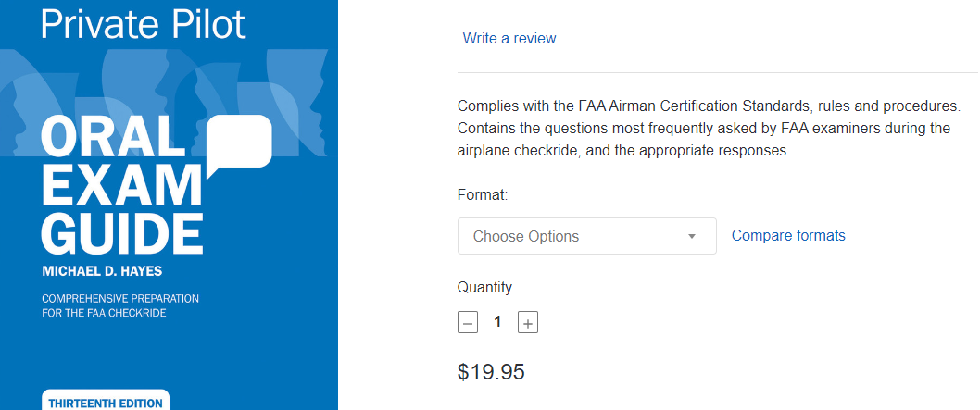Viewport: 980px width, 410px height.
Task: Click the $19.95 price text
Action: 491,372
